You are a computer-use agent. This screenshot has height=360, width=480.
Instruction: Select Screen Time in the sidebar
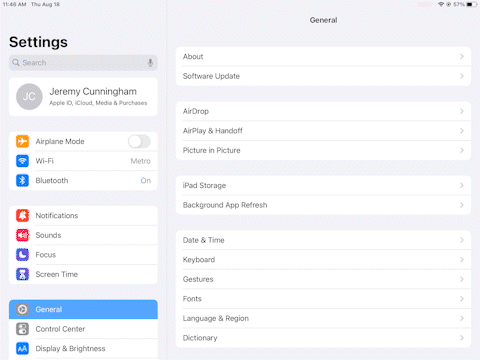[83, 274]
